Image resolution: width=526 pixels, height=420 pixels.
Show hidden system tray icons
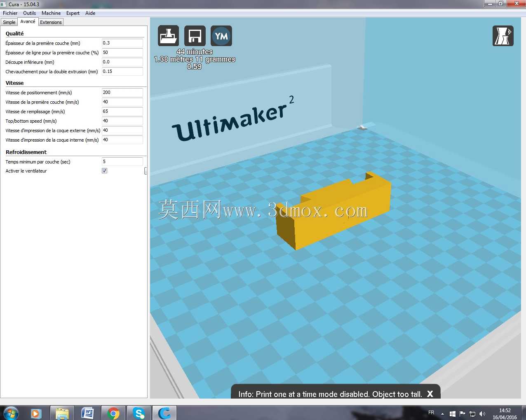[442, 414]
